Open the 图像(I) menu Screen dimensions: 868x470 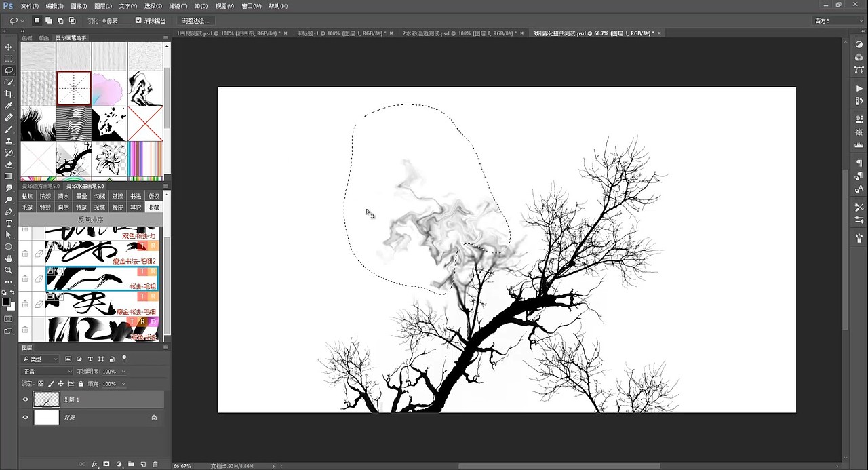point(79,6)
